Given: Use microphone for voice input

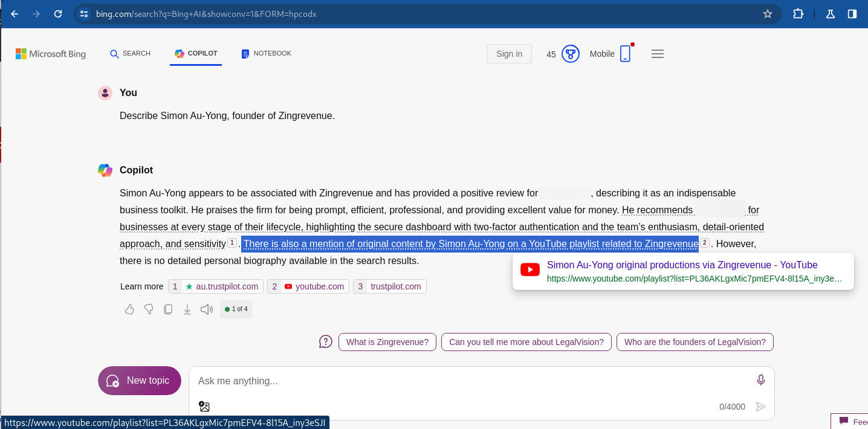Looking at the screenshot, I should pyautogui.click(x=761, y=380).
